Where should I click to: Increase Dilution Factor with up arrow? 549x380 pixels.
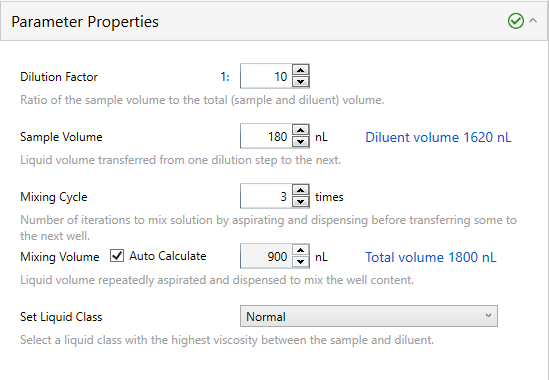(300, 70)
